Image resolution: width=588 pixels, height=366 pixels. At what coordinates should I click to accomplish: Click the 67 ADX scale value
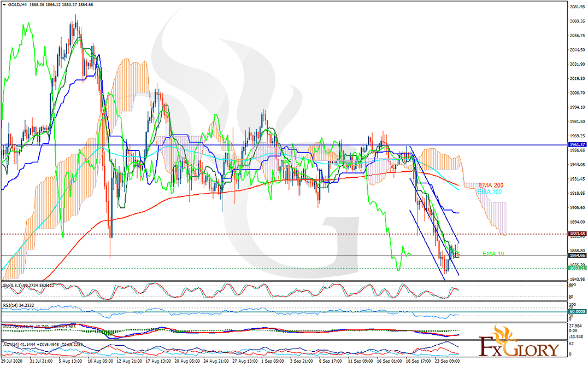pyautogui.click(x=572, y=344)
